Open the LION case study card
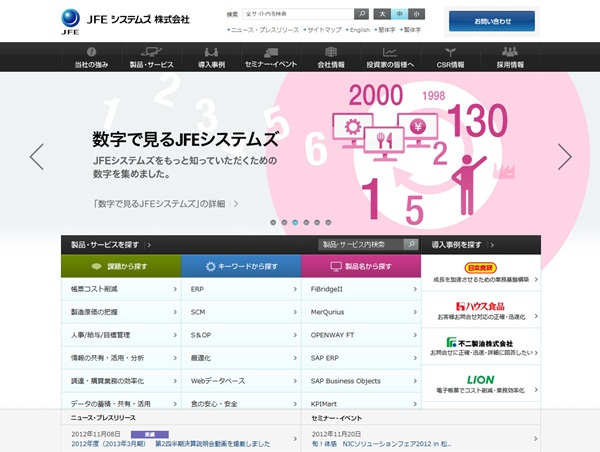 [481, 383]
